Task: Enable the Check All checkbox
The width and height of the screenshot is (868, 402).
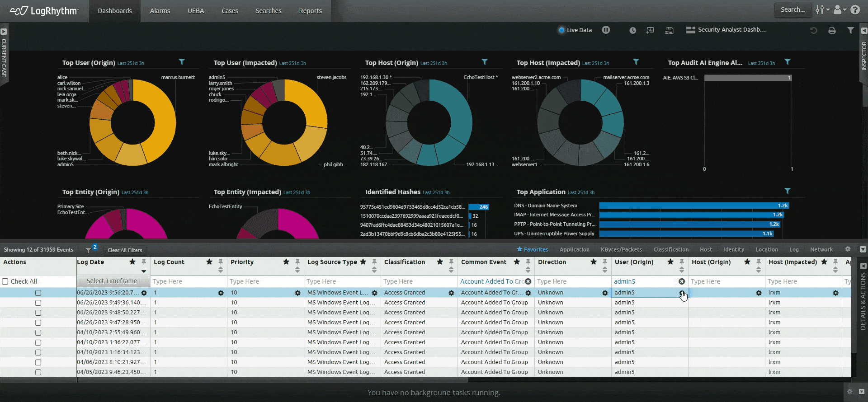Action: click(5, 281)
